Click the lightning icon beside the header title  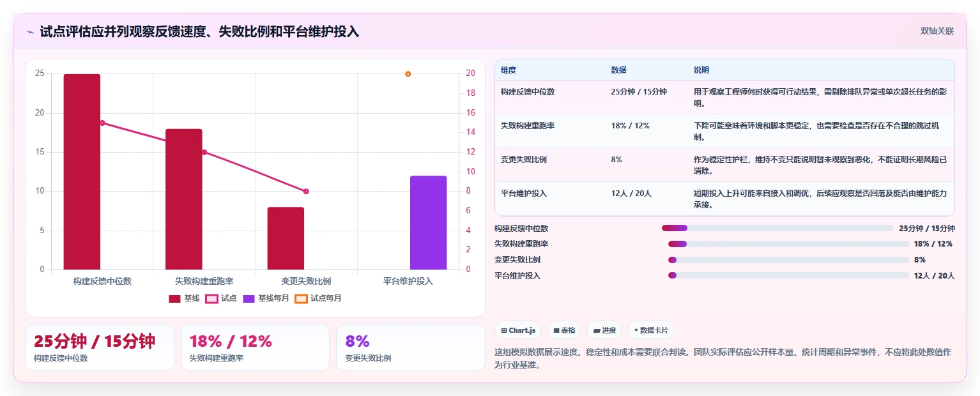30,32
